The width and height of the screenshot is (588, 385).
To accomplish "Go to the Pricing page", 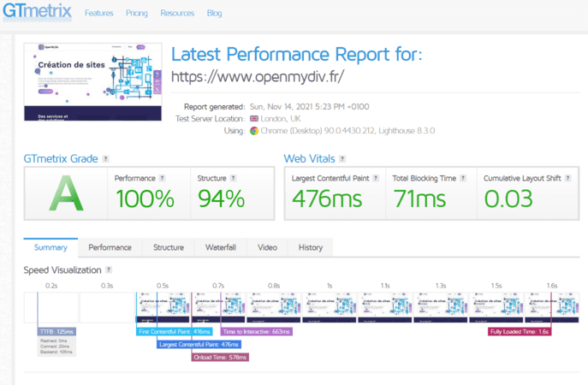I will click(136, 14).
